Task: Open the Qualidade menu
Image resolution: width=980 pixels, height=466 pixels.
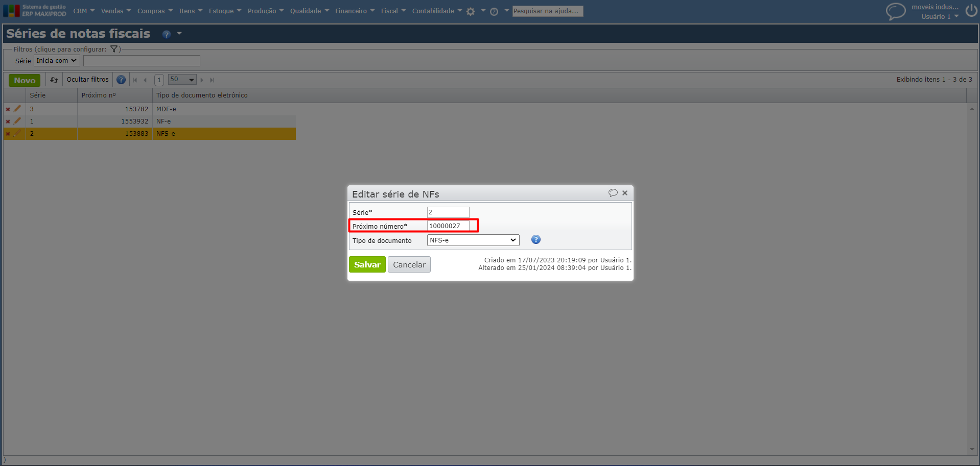Action: tap(310, 11)
